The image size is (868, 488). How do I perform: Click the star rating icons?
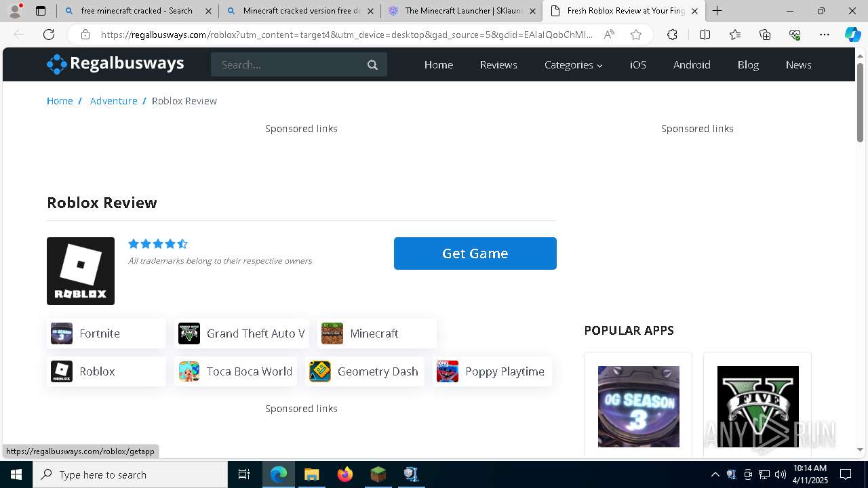coord(158,244)
